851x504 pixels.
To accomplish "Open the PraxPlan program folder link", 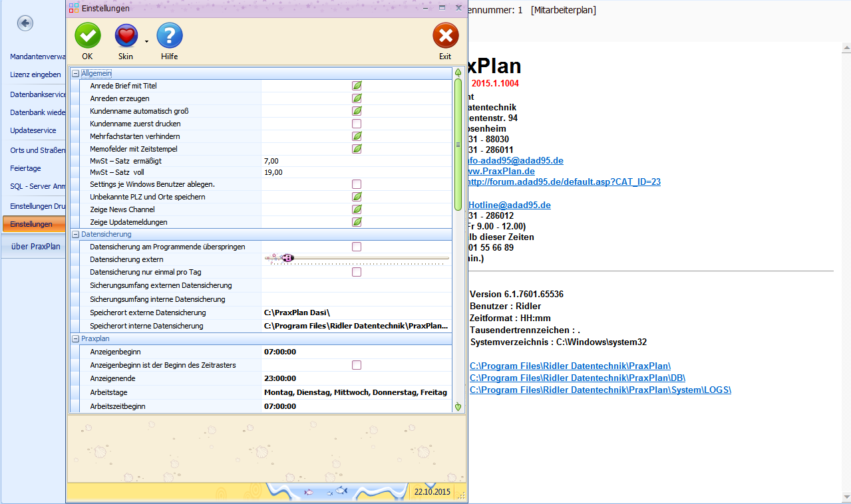I will 570,366.
